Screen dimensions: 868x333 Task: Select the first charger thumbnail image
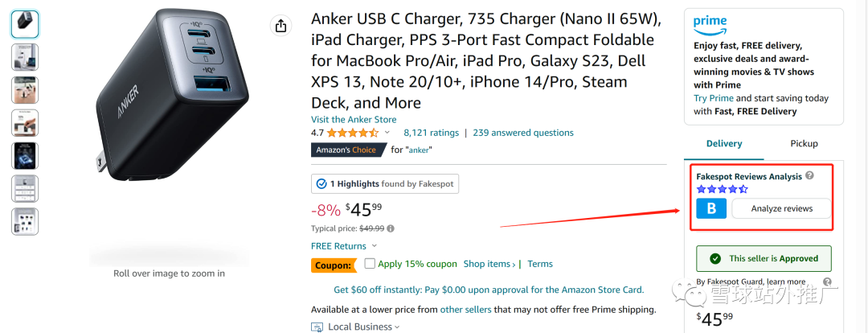25,24
